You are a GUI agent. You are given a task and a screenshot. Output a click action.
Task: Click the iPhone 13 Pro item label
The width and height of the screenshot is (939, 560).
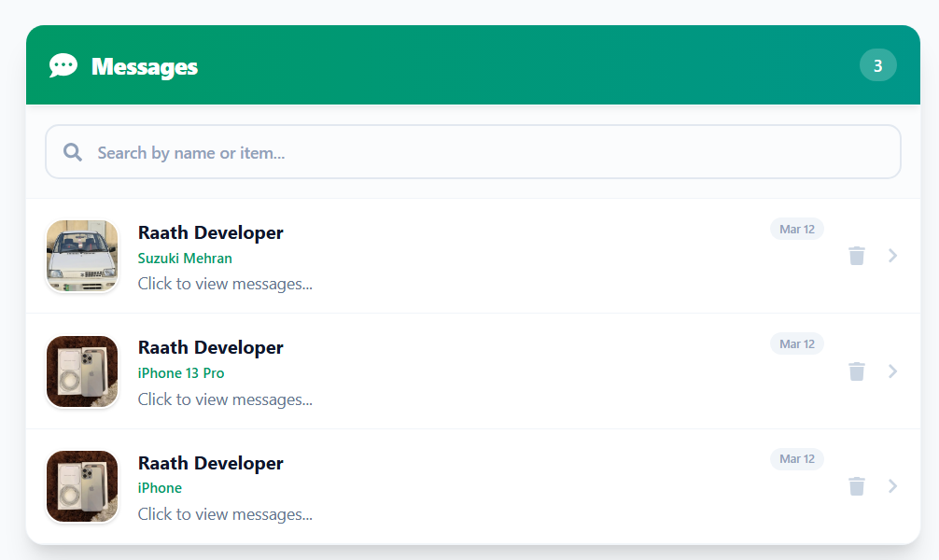[181, 373]
